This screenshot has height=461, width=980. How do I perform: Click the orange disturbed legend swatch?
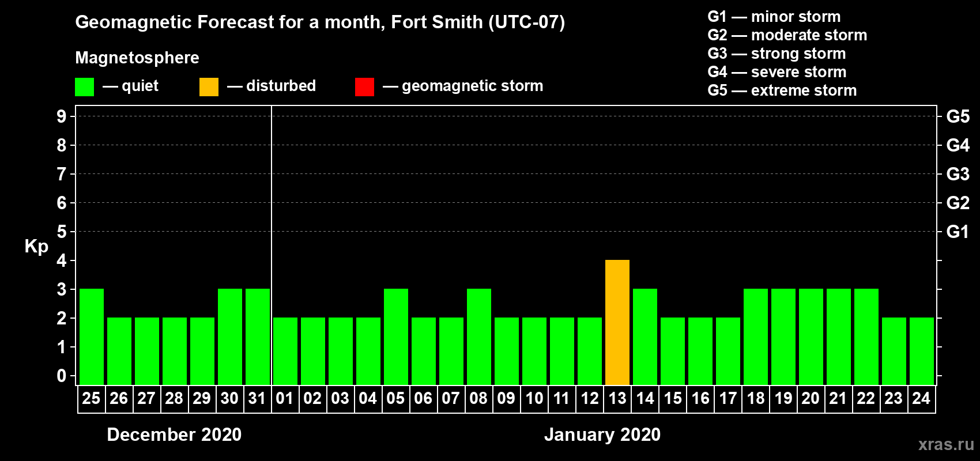(x=209, y=87)
